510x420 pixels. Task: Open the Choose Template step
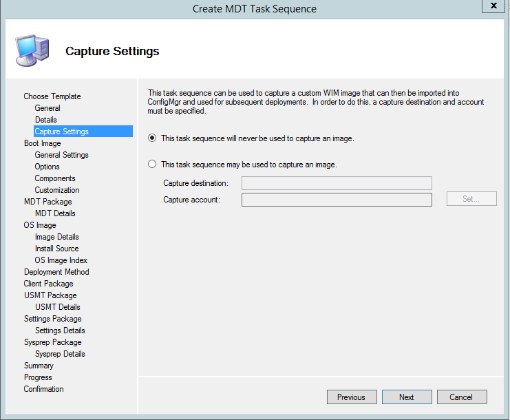tap(52, 96)
